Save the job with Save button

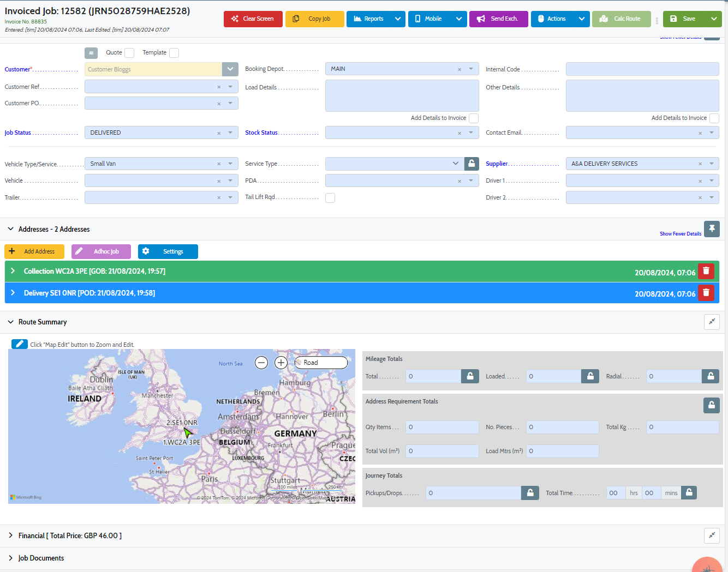coord(684,19)
